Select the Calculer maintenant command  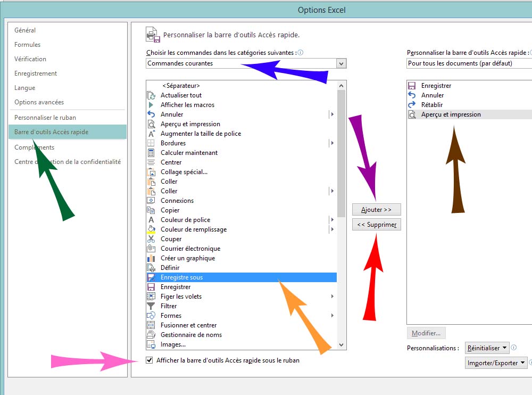(242, 153)
